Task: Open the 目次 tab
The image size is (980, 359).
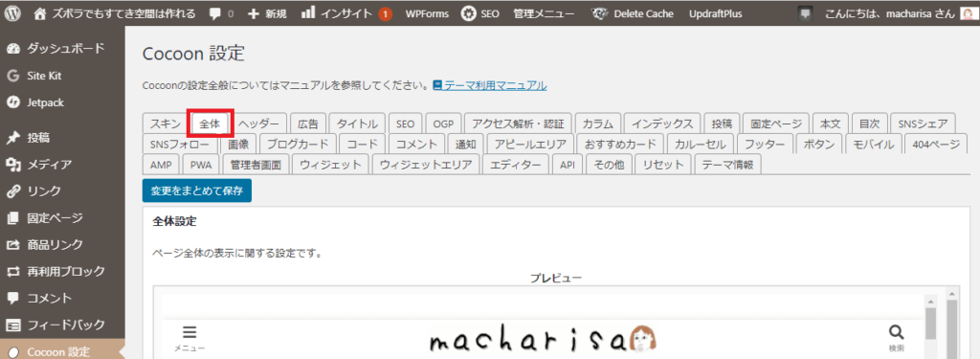Action: [869, 123]
